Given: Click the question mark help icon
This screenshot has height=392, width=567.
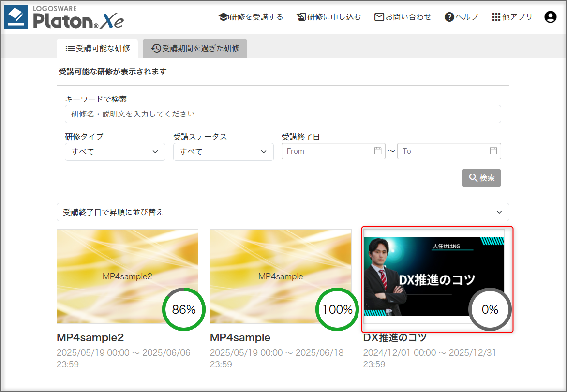Looking at the screenshot, I should (x=449, y=17).
